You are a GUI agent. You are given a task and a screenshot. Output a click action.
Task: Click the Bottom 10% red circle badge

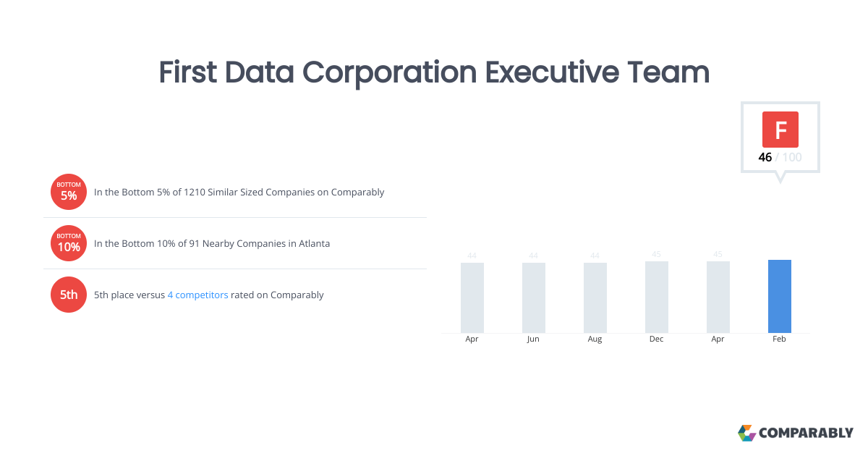click(x=69, y=244)
